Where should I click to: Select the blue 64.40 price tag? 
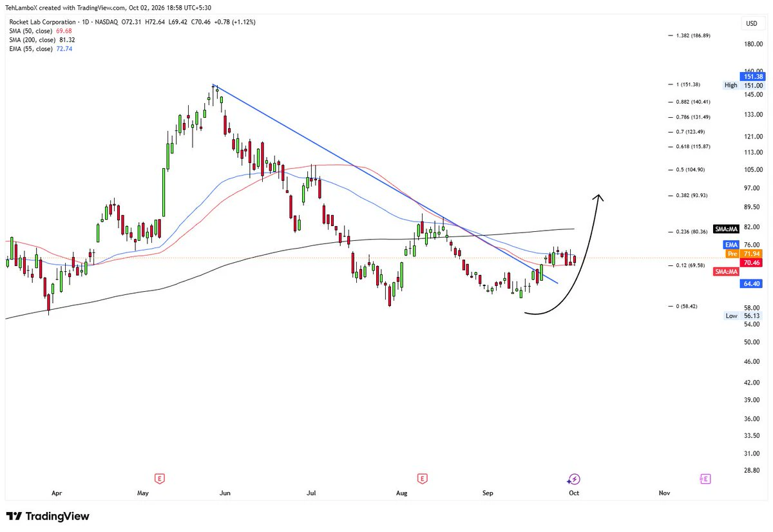[x=752, y=283]
